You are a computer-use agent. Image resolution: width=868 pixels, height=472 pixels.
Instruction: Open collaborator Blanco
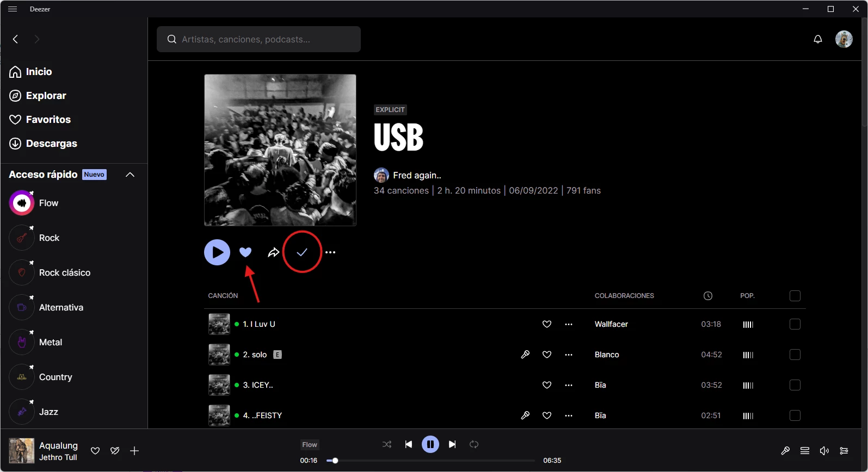point(607,355)
